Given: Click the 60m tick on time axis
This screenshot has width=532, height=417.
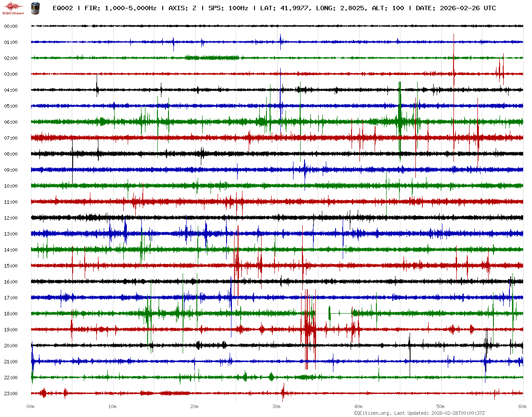Looking at the screenshot, I should point(523,406).
